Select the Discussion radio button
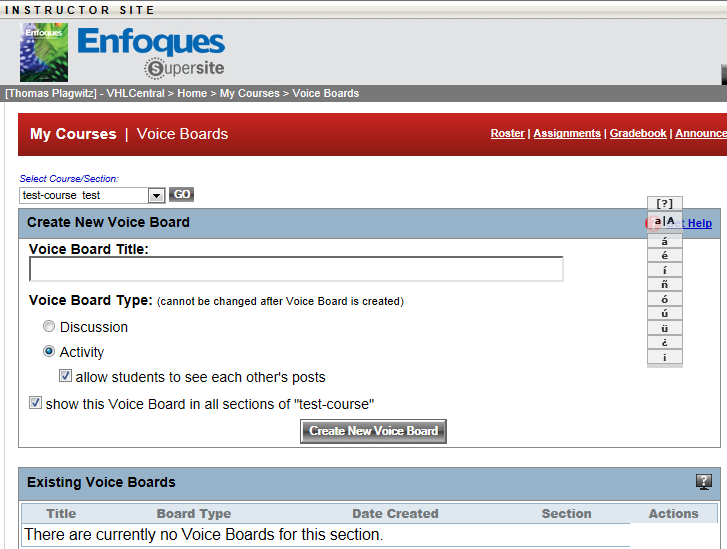 [49, 327]
